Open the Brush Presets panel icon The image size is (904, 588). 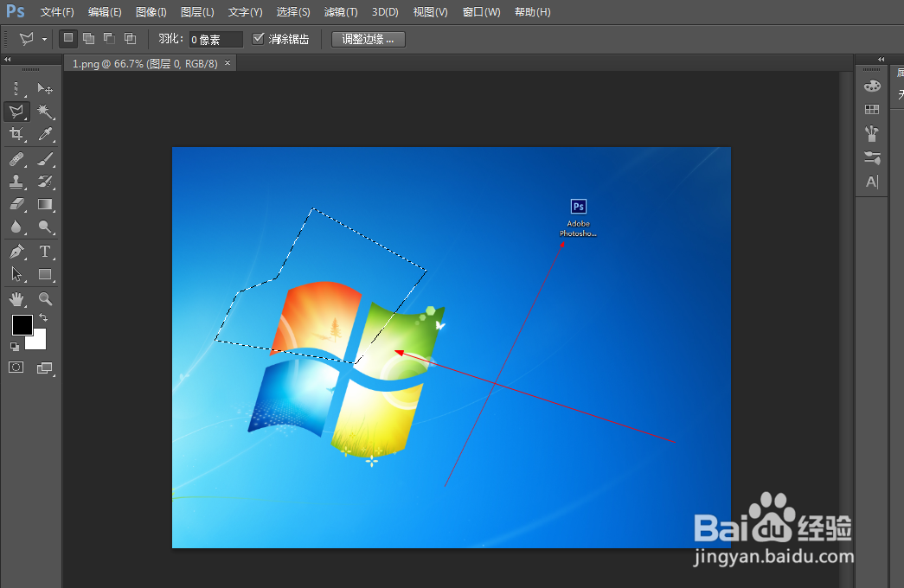click(x=872, y=134)
